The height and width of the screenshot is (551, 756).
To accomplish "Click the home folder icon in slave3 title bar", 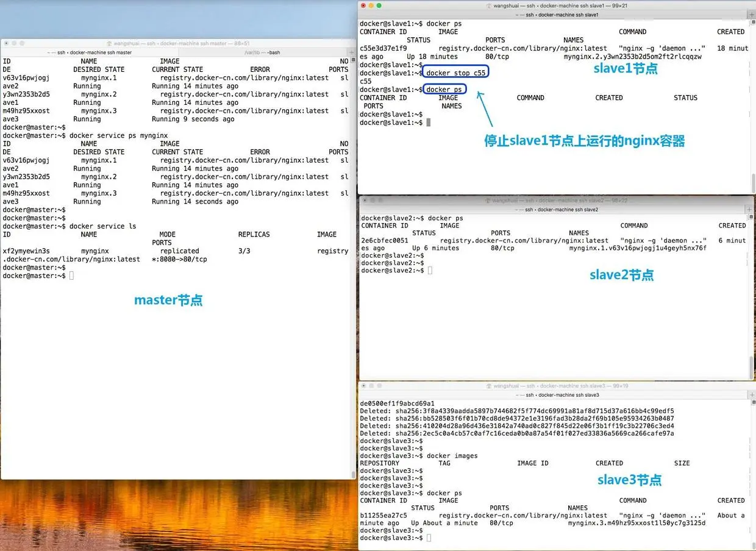I will [x=490, y=386].
